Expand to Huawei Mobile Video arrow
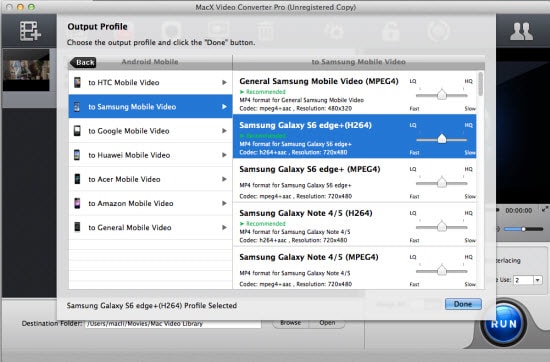 click(x=224, y=155)
